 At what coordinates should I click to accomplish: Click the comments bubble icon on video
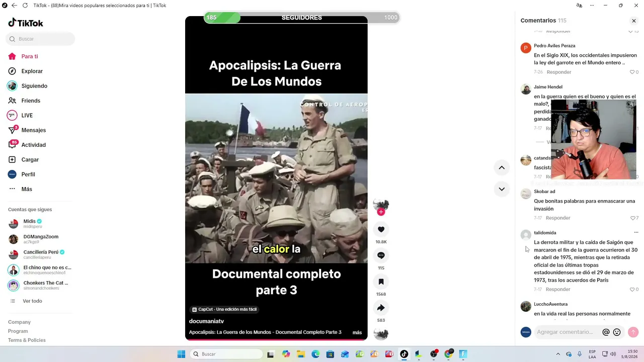click(381, 255)
